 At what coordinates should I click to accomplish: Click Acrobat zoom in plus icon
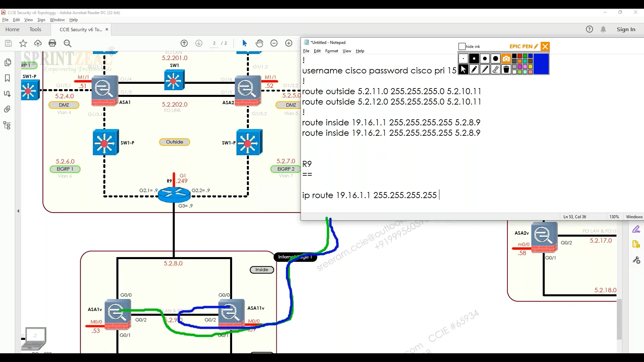pyautogui.click(x=289, y=43)
